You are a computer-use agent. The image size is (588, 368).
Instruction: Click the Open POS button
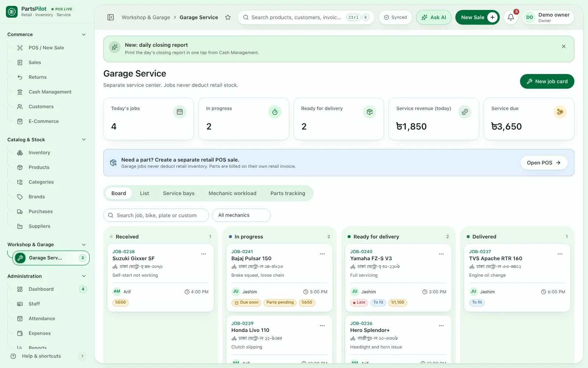[544, 163]
